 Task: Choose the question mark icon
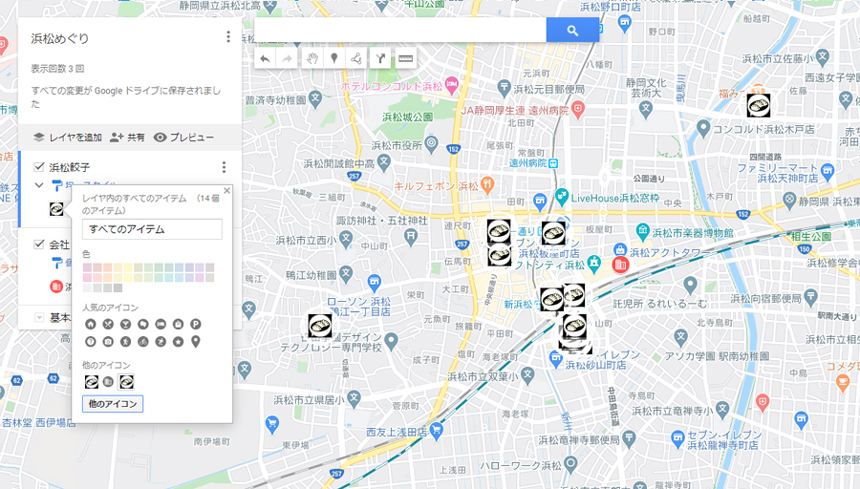(90, 342)
